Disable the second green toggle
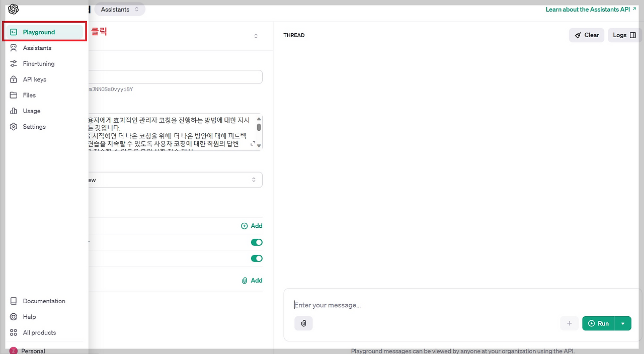644x354 pixels. click(x=257, y=258)
